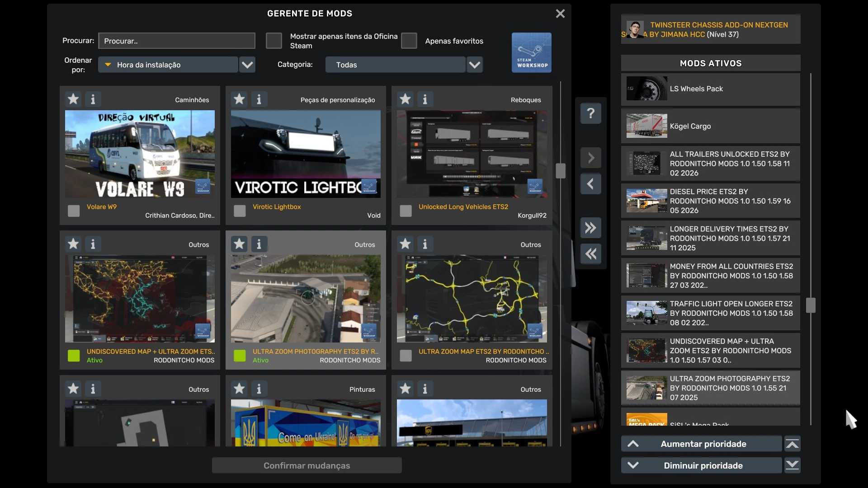The image size is (868, 488).
Task: Show info for Ultra Zoom Map ETS2
Action: 425,244
